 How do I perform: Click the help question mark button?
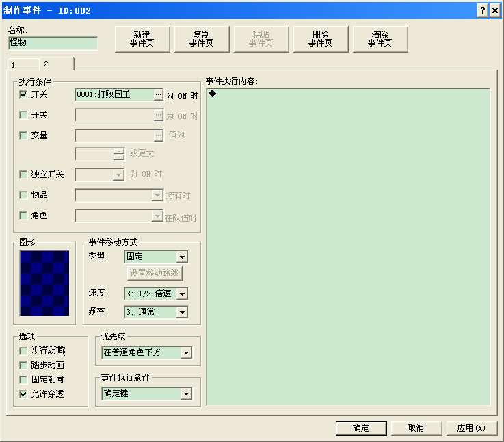click(x=482, y=11)
